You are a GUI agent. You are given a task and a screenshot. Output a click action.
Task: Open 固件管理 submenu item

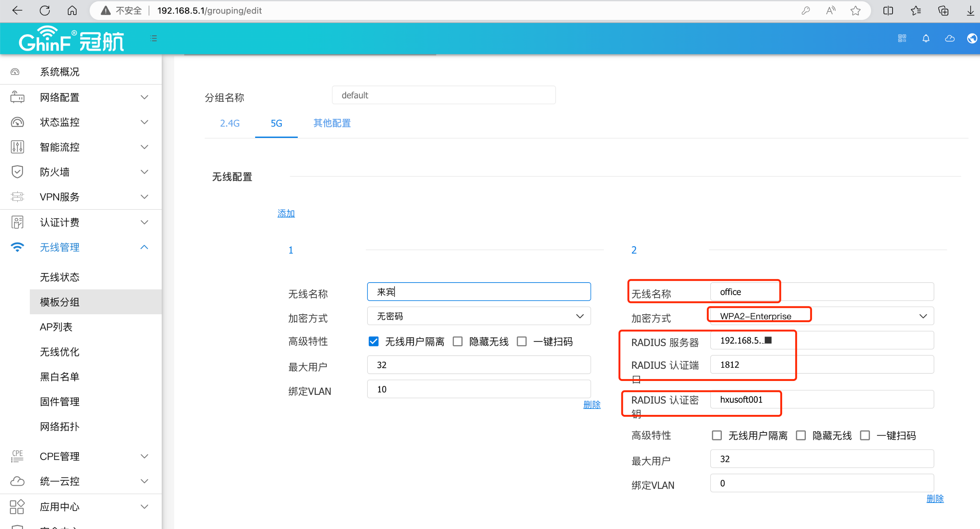click(x=60, y=402)
